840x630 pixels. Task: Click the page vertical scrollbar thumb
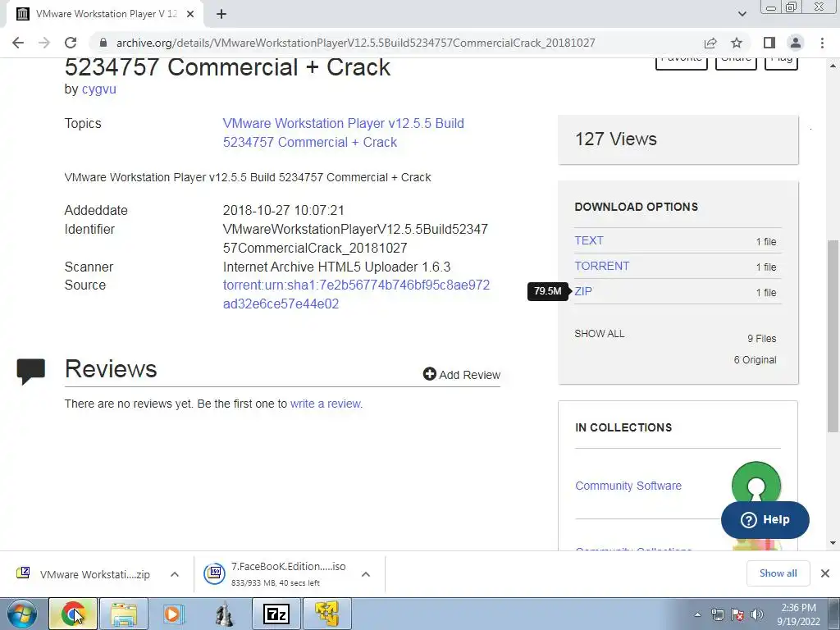[833, 336]
